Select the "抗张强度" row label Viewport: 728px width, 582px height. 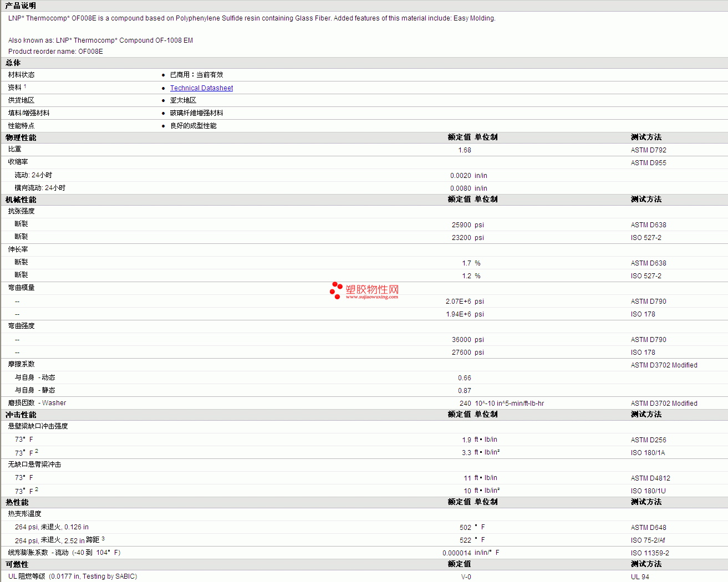(x=21, y=211)
